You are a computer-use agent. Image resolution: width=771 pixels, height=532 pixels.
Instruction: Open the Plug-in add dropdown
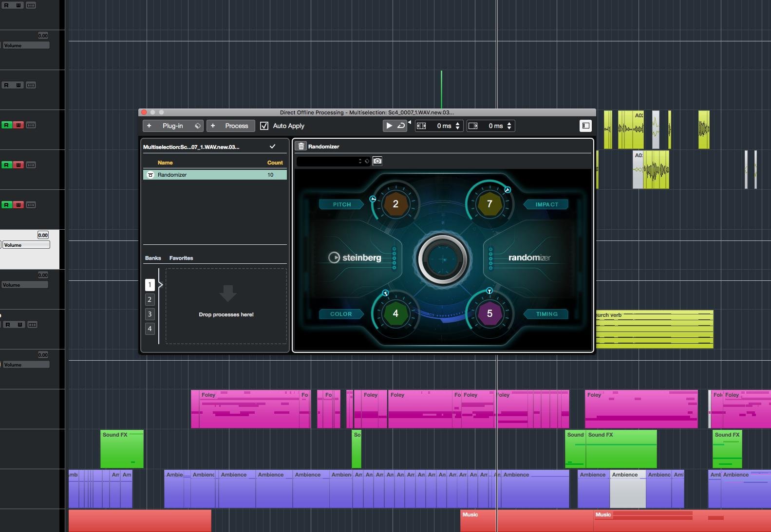pos(173,126)
